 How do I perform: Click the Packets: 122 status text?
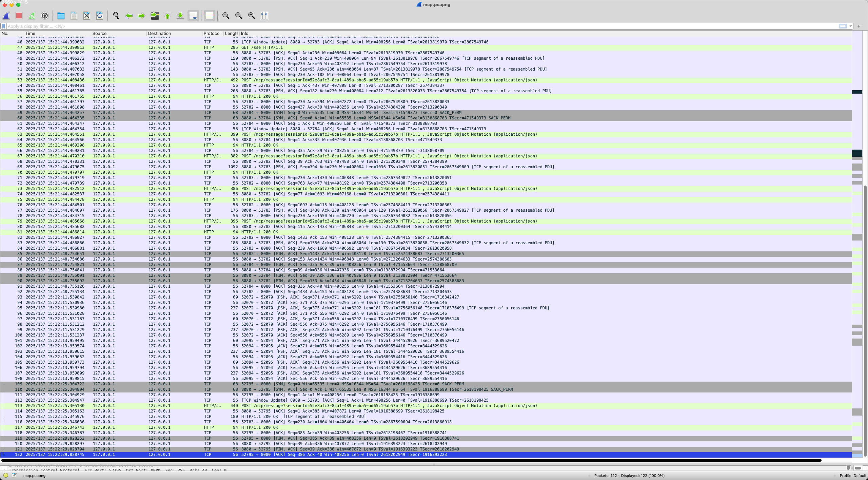[x=606, y=476]
